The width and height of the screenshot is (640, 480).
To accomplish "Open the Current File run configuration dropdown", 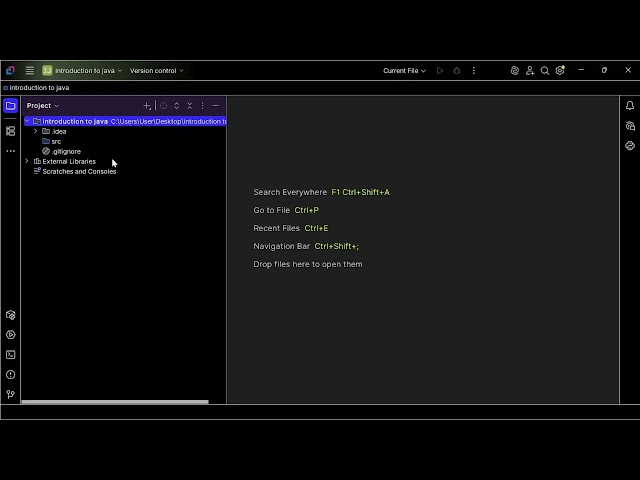I will pos(404,71).
